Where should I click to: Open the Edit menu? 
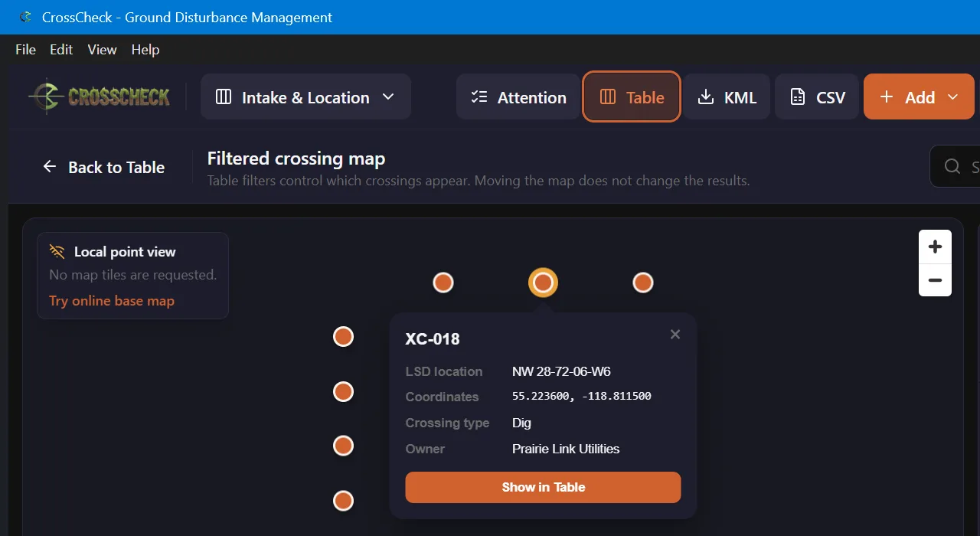pyautogui.click(x=61, y=49)
